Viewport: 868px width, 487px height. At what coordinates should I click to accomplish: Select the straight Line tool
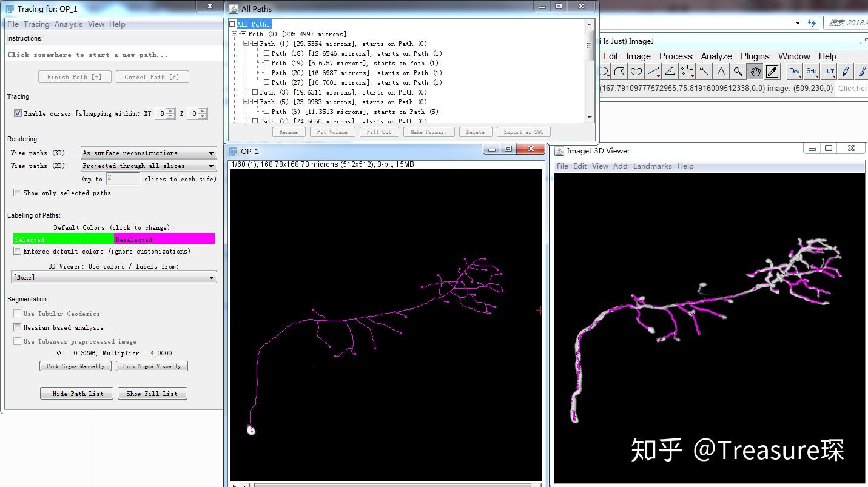click(652, 72)
